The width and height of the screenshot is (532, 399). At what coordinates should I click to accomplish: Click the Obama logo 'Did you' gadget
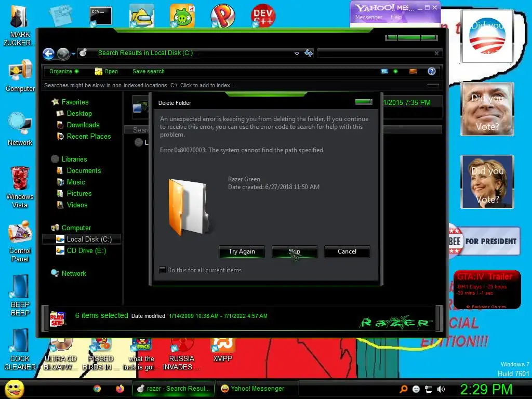point(487,36)
